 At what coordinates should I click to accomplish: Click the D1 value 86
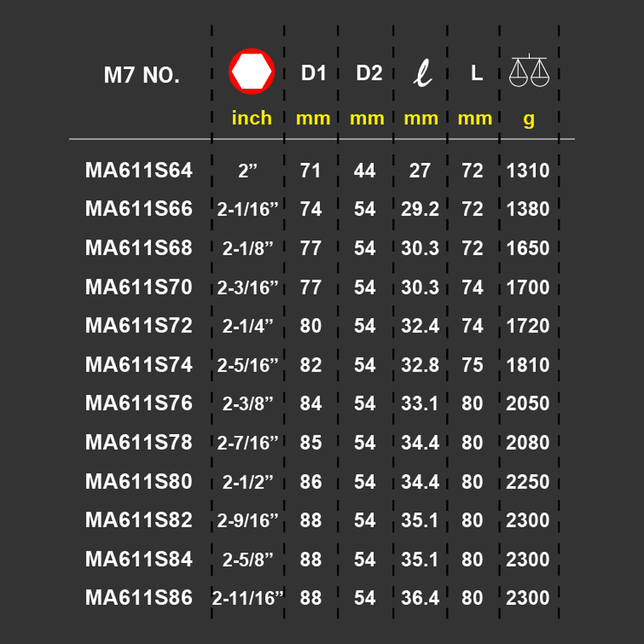[310, 481]
